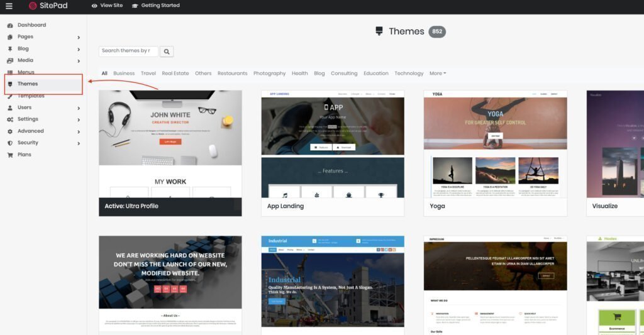Expand the Security submenu arrow

pos(79,144)
